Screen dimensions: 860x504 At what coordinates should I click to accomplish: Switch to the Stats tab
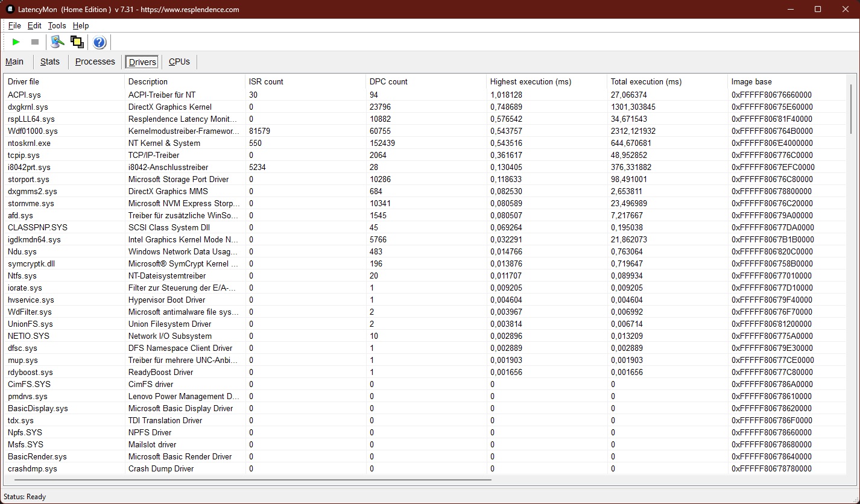(50, 61)
